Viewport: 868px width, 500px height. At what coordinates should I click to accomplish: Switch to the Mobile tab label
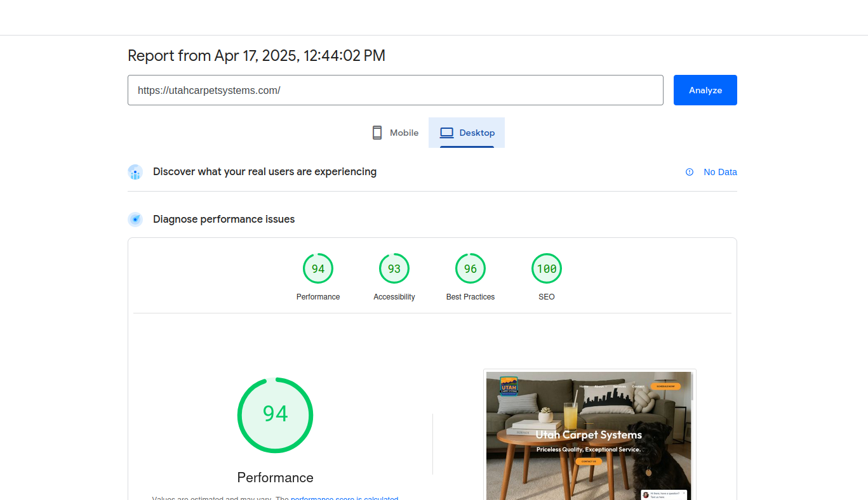pos(404,133)
